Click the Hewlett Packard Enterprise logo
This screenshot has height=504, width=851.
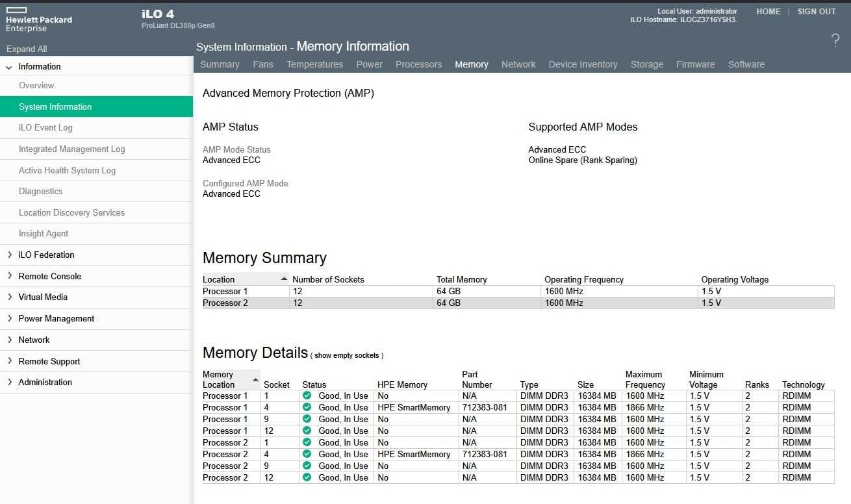(x=39, y=19)
